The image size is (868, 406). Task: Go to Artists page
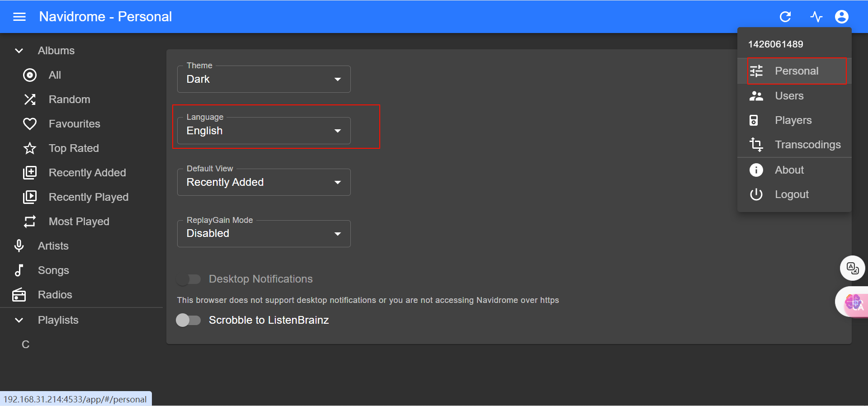(x=81, y=246)
